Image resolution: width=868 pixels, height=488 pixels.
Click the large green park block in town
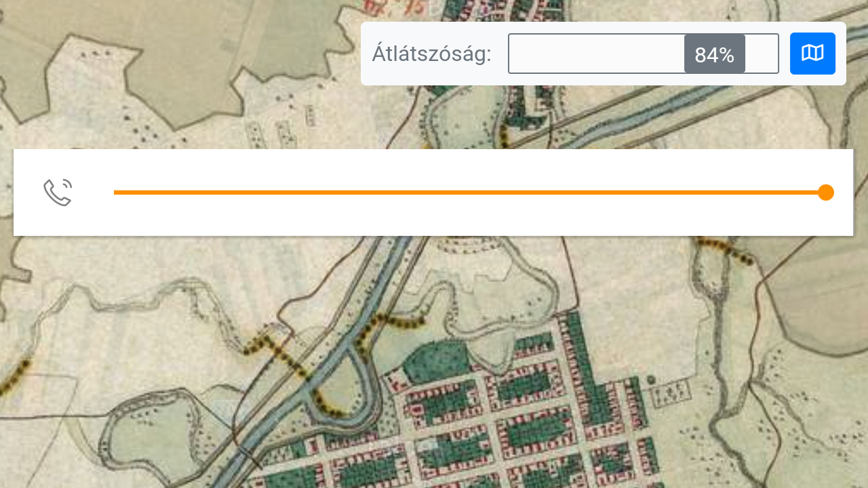tap(435, 361)
